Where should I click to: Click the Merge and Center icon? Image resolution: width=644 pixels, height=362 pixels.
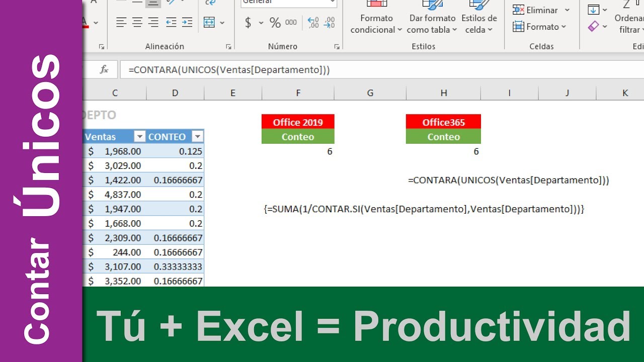point(209,23)
